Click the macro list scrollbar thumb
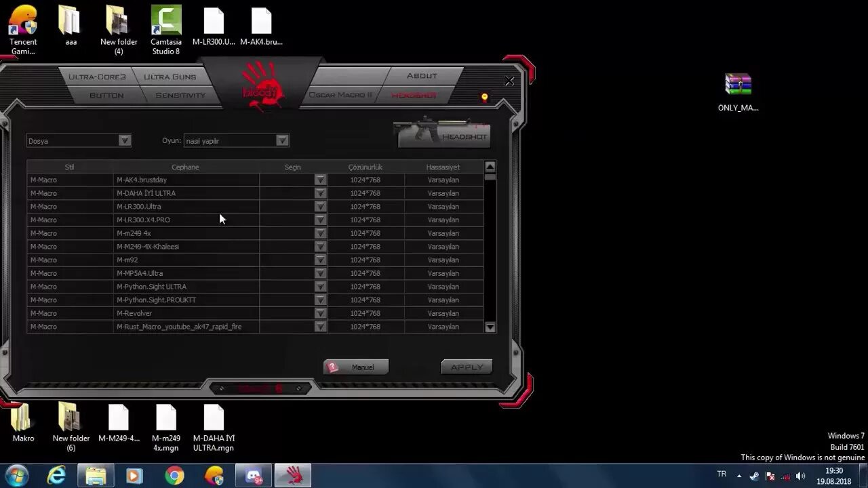This screenshot has height=488, width=868. pyautogui.click(x=490, y=177)
